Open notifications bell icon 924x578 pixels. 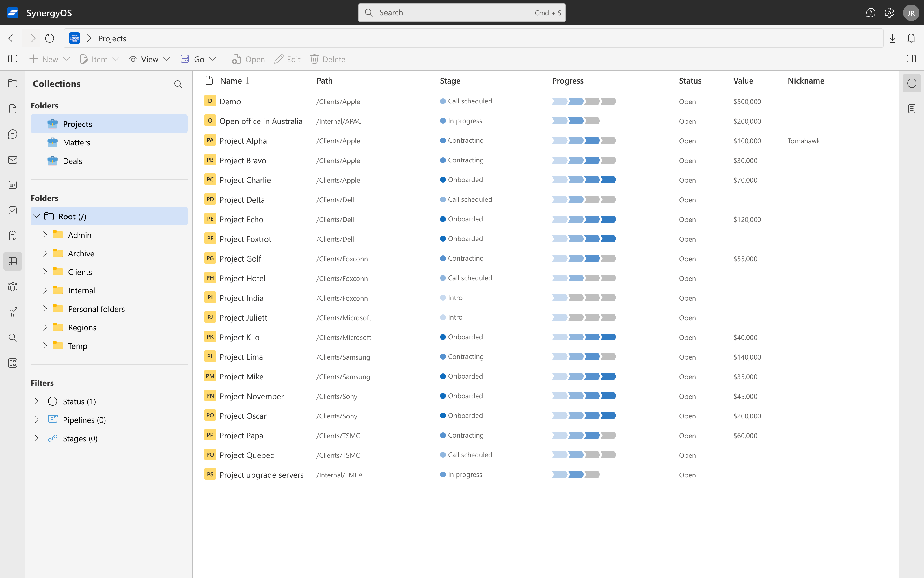911,38
